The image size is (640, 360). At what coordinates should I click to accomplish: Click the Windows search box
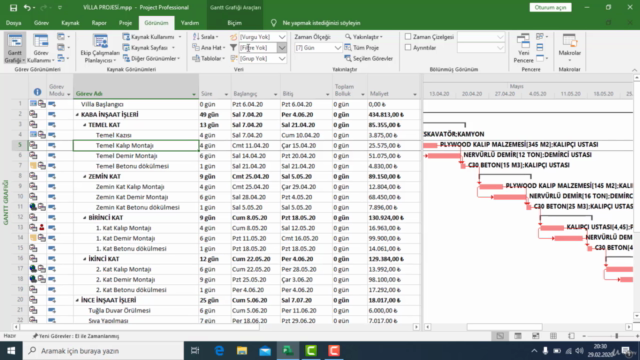pyautogui.click(x=104, y=351)
